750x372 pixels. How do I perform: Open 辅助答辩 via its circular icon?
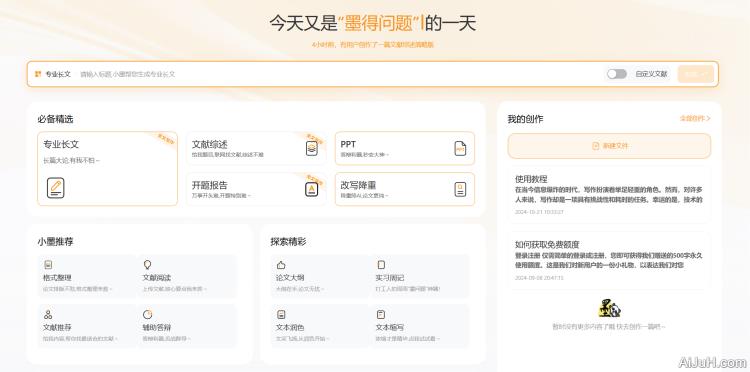(147, 314)
